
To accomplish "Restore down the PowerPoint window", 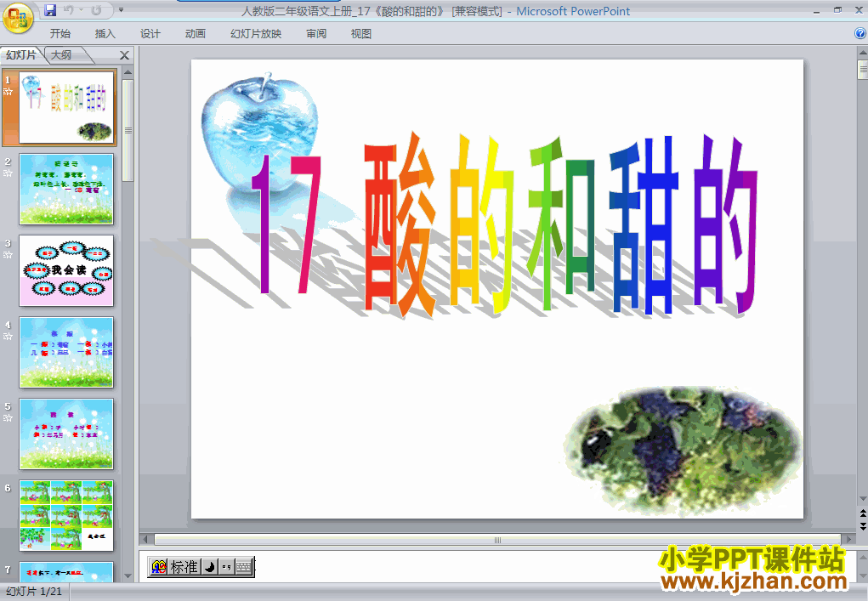I will pos(837,10).
